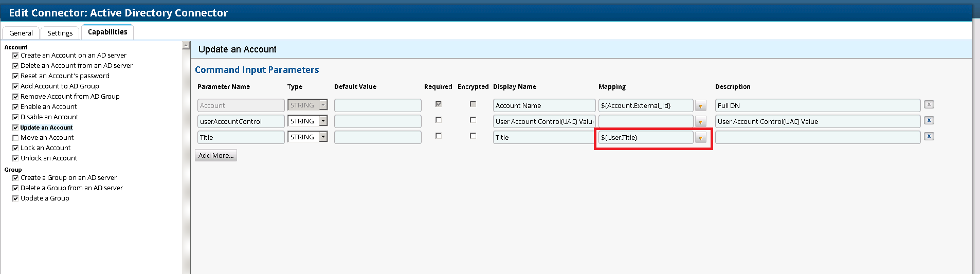
Task: Select Update a Group capability label
Action: [45, 198]
